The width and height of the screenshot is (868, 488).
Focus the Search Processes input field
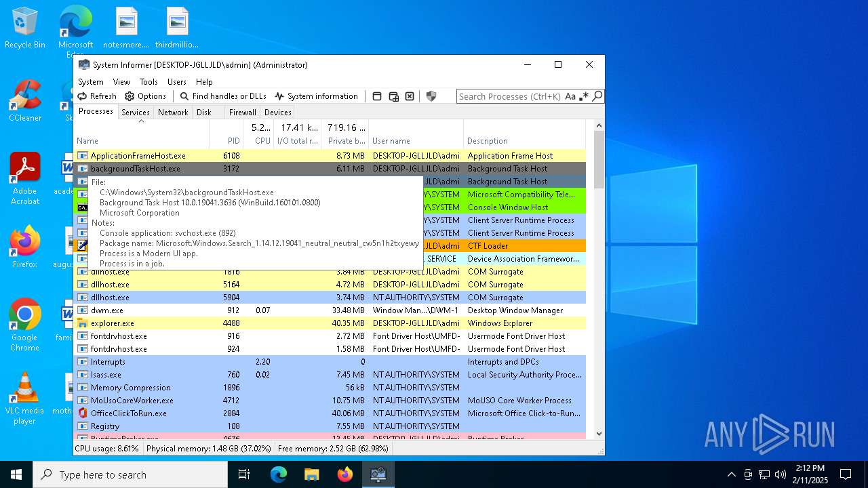(510, 96)
